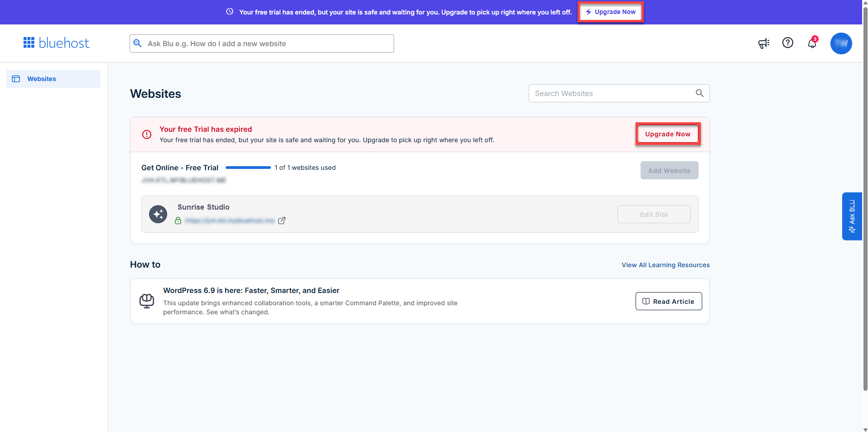The height and width of the screenshot is (432, 868).
Task: Click the websites used progress bar
Action: tap(248, 168)
